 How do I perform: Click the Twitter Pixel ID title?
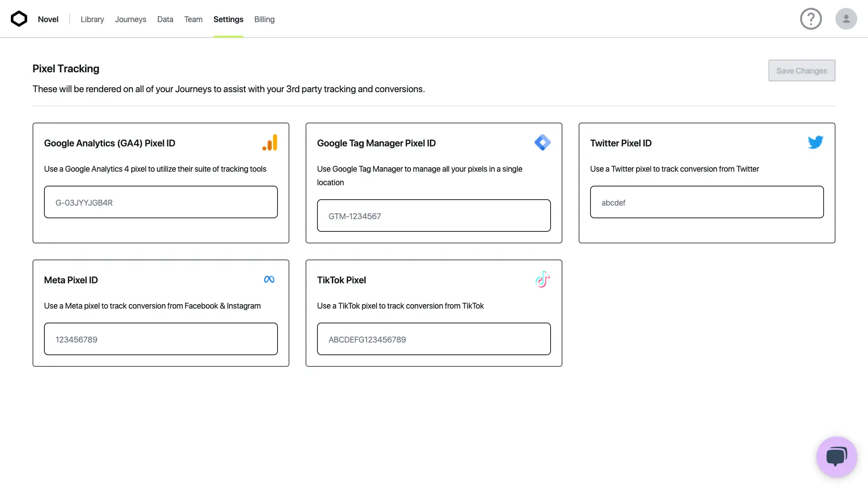pos(621,143)
